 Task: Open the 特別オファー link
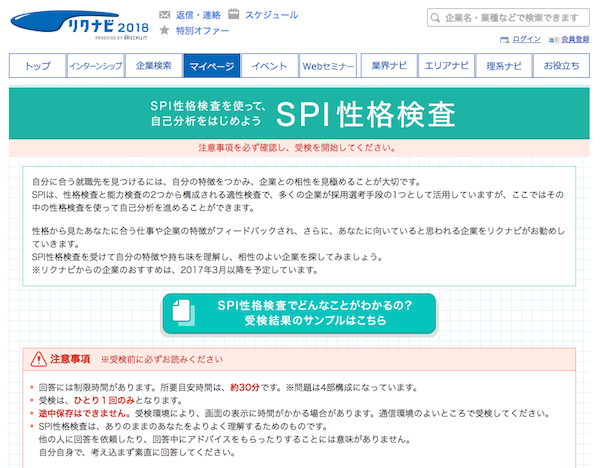202,30
